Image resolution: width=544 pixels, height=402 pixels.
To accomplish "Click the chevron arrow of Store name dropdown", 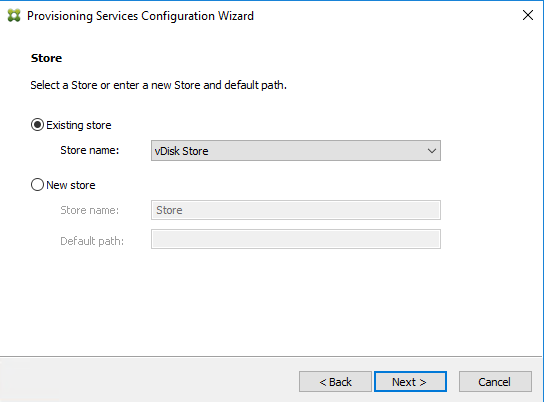I will click(x=432, y=151).
